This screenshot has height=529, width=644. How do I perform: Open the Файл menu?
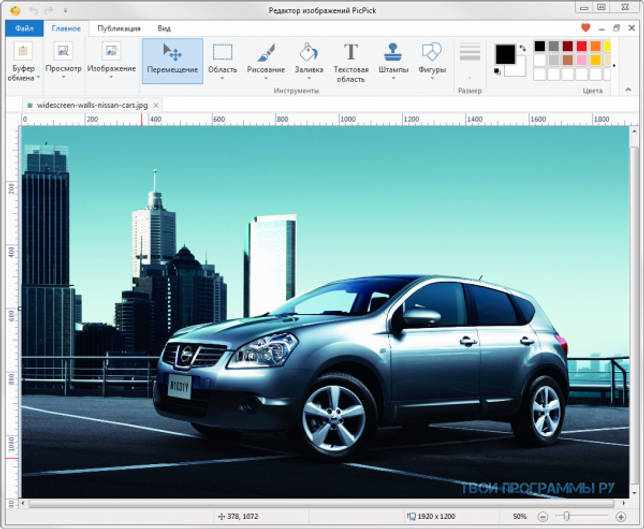[x=24, y=28]
